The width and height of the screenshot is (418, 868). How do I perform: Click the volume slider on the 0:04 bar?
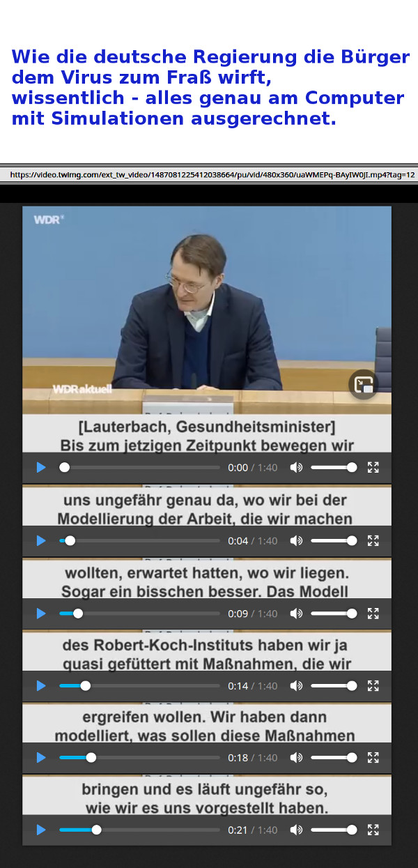(334, 540)
